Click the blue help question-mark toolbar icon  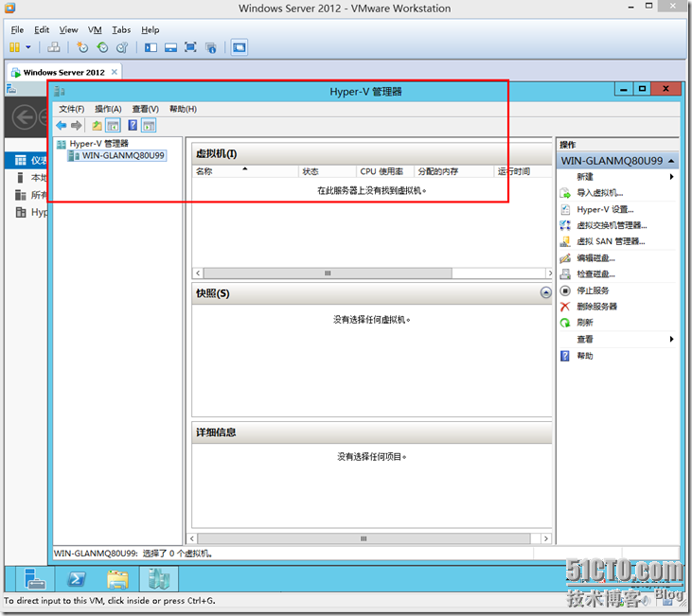pos(133,125)
